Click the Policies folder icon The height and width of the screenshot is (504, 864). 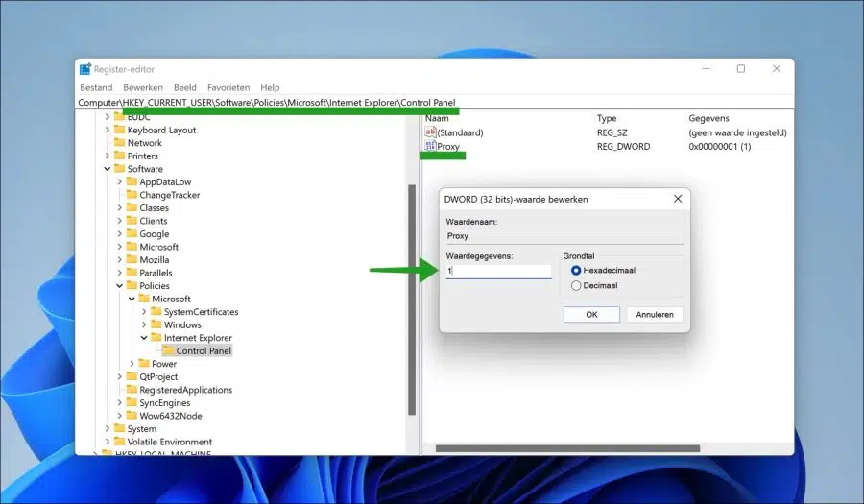[x=132, y=285]
